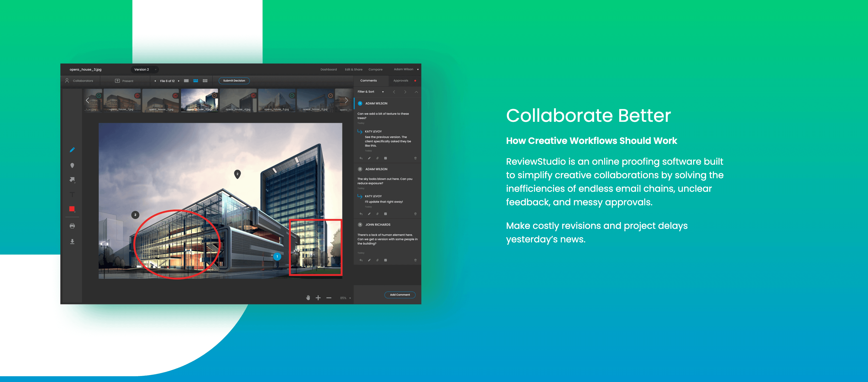The image size is (868, 382).
Task: Mark sky exposure comment as done
Action: pyautogui.click(x=385, y=214)
